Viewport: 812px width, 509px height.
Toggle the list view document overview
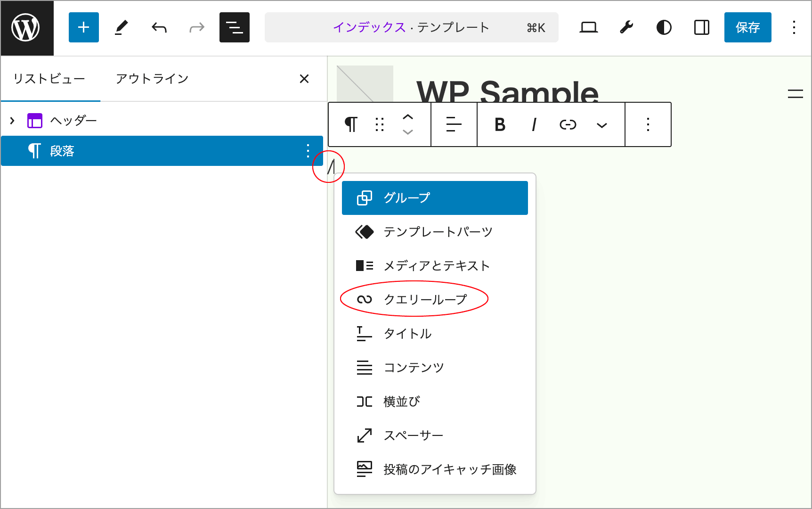(234, 28)
